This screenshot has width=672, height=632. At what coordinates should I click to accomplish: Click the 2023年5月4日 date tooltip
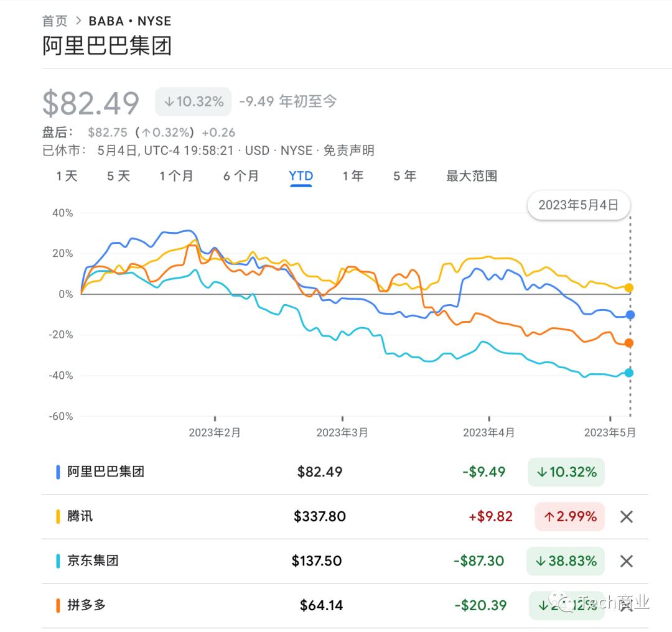(579, 205)
